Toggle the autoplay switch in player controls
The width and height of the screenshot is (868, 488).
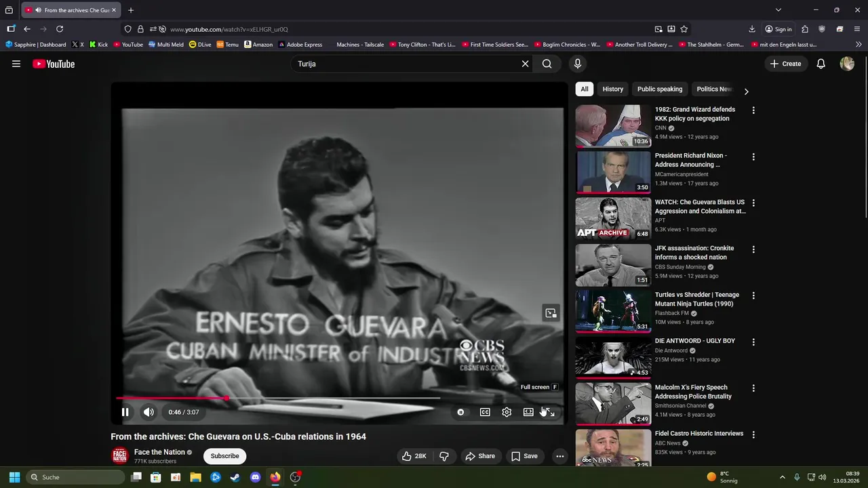pyautogui.click(x=460, y=412)
